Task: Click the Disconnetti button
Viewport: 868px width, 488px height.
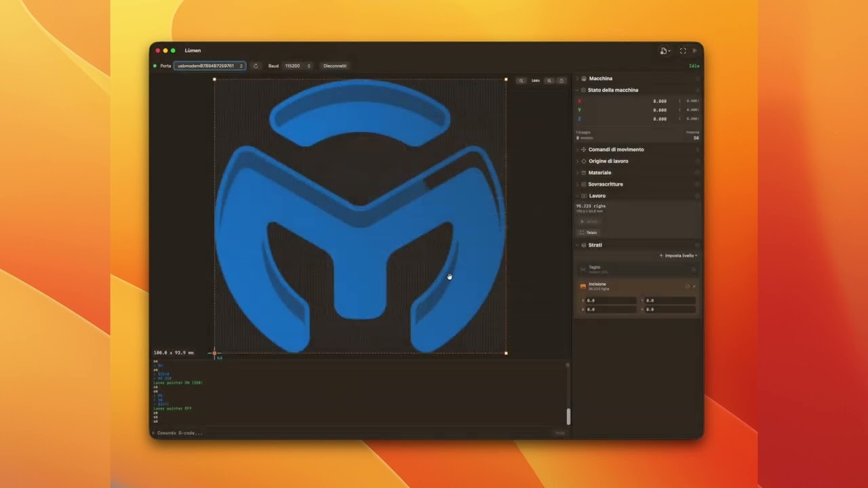Action: click(x=335, y=66)
